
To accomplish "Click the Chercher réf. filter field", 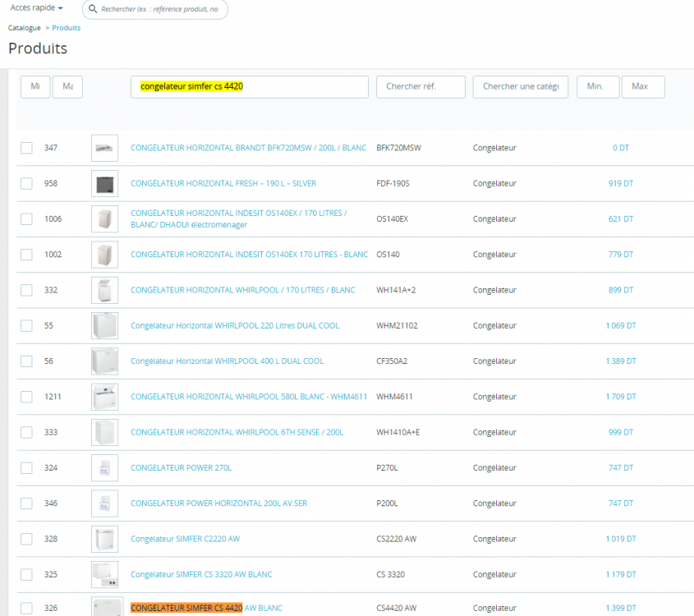I will coord(421,87).
